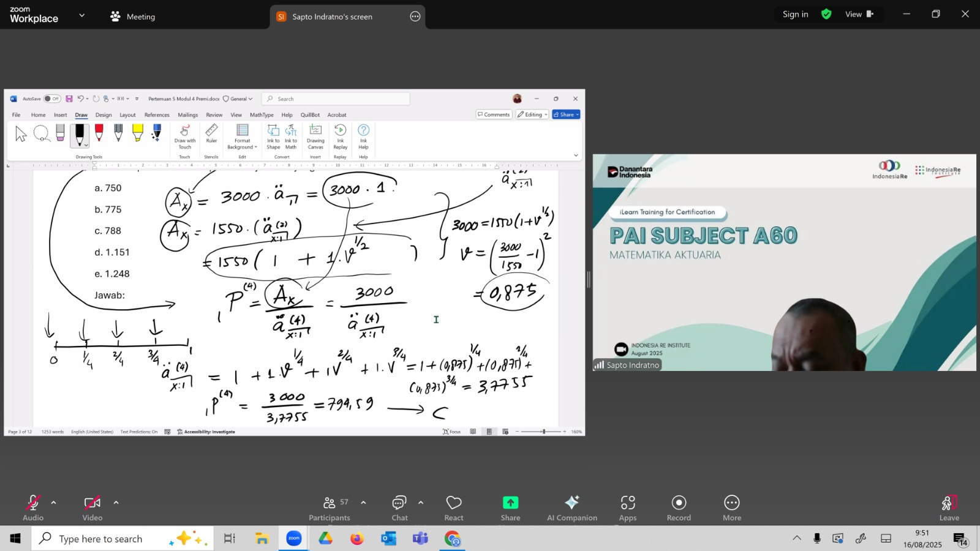Select Sapto Indratno's screen tab
Viewport: 980px width, 551px height.
(x=332, y=17)
